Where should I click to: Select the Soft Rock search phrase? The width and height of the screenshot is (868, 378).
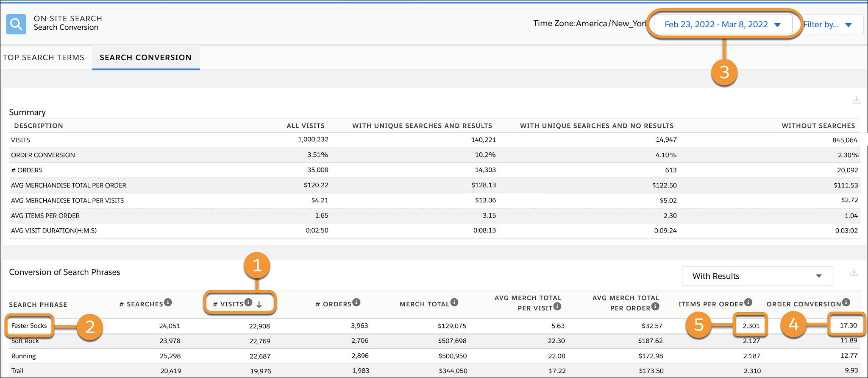tap(25, 341)
